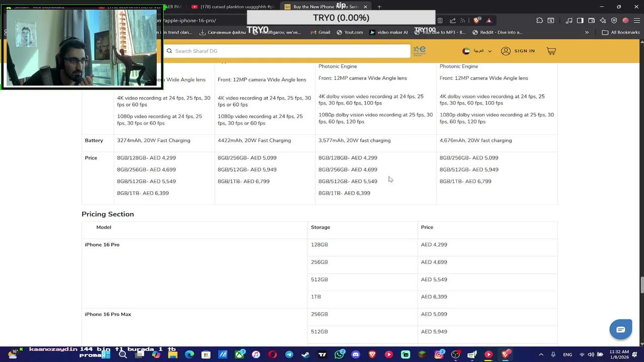Click the Storage column header
644x362 pixels.
(320, 227)
